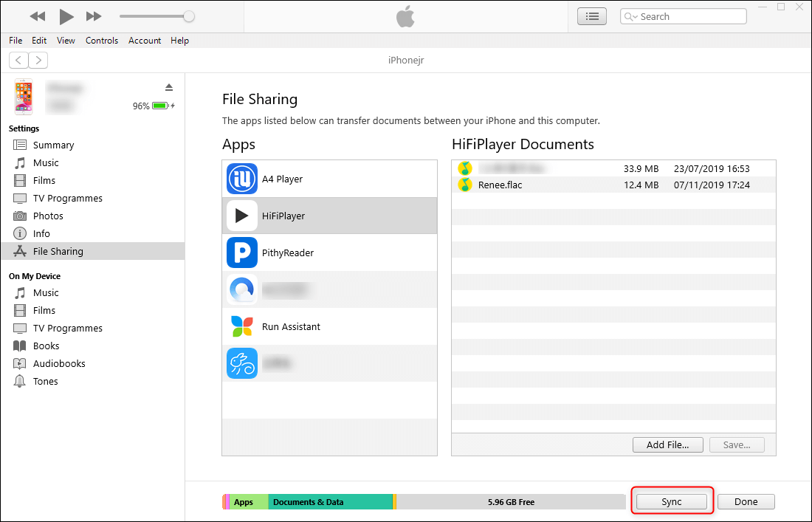Open the View menu

coord(66,41)
